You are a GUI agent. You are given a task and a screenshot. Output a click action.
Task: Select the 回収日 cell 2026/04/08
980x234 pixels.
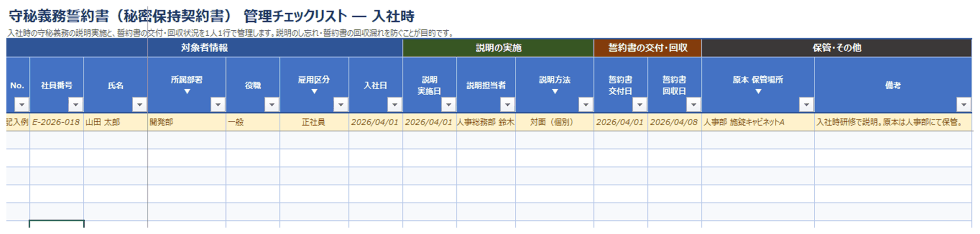(x=675, y=122)
